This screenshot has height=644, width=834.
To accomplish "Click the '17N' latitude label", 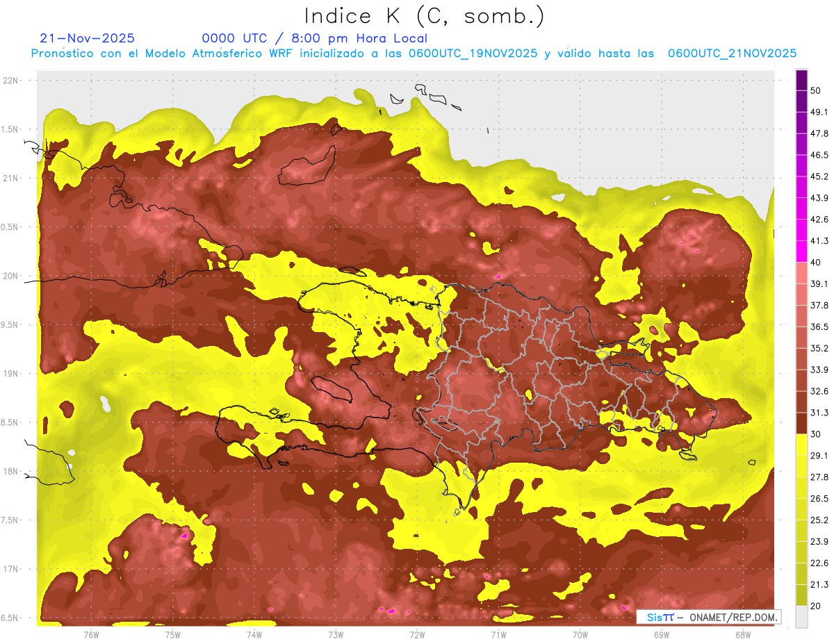I will (x=10, y=569).
